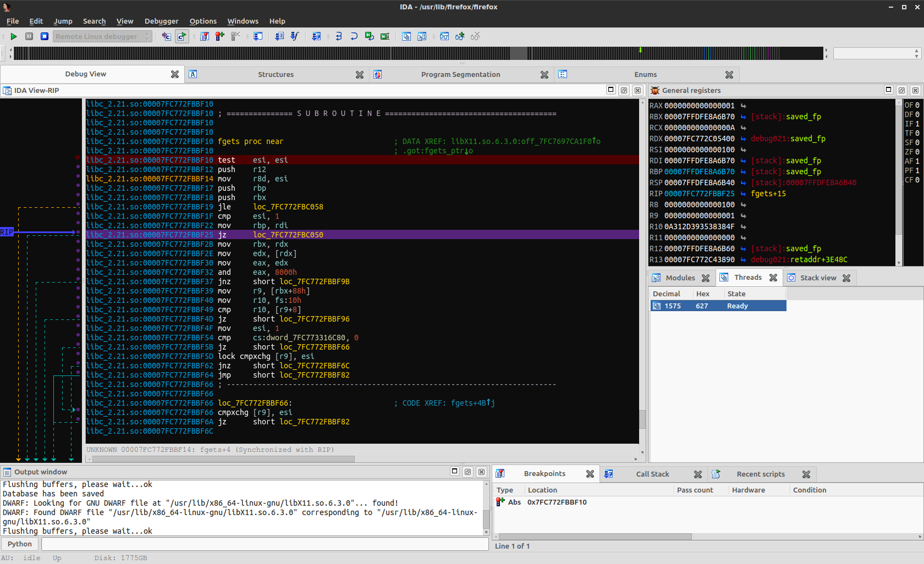This screenshot has width=924, height=564.
Task: Switch to the Call Stack tab
Action: tap(652, 474)
